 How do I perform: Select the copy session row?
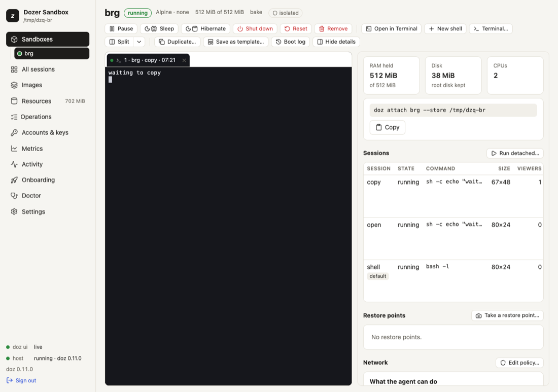point(453,196)
